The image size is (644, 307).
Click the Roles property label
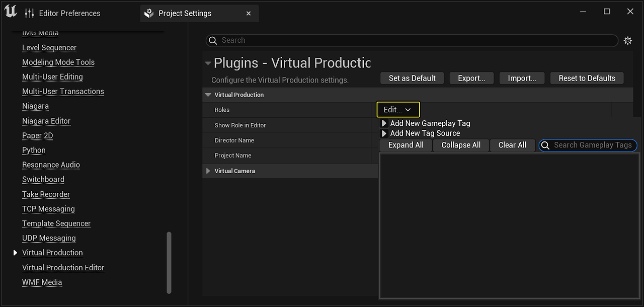(222, 110)
